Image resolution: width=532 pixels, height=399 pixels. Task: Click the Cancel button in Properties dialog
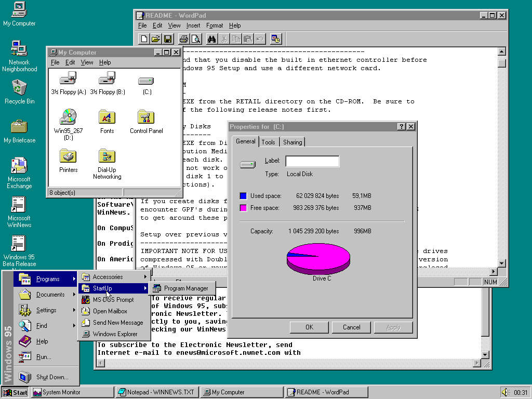pos(351,327)
